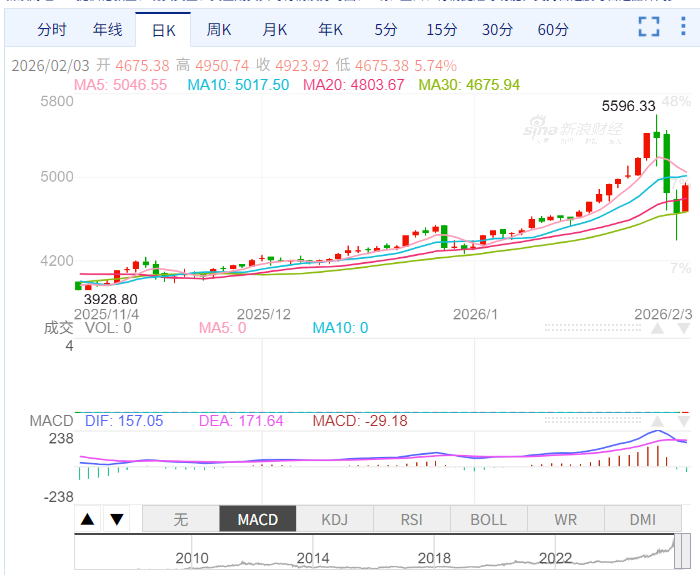The width and height of the screenshot is (700, 575).
Task: Click the dotted drag grip in volume panel
Action: [x=593, y=328]
